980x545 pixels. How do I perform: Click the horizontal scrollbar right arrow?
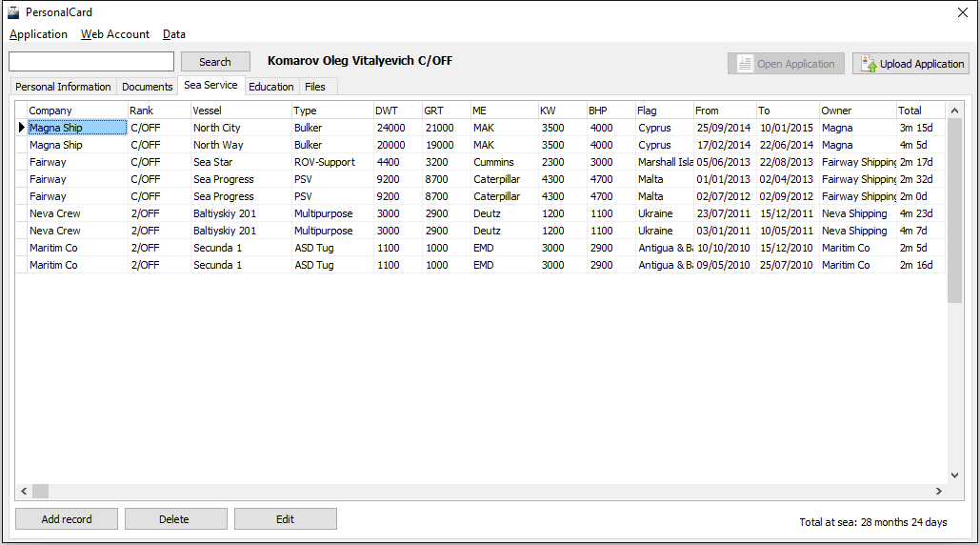tap(939, 492)
